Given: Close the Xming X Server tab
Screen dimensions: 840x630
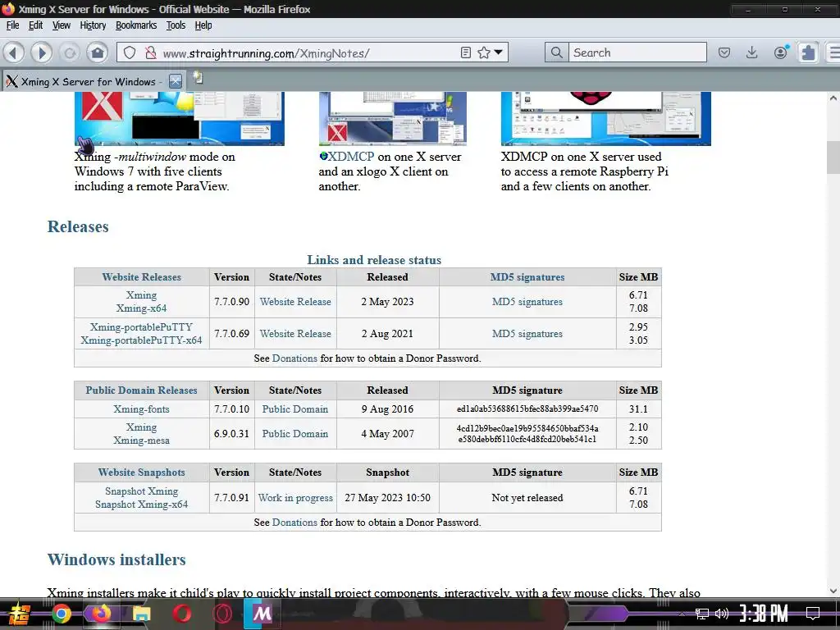Looking at the screenshot, I should [176, 81].
